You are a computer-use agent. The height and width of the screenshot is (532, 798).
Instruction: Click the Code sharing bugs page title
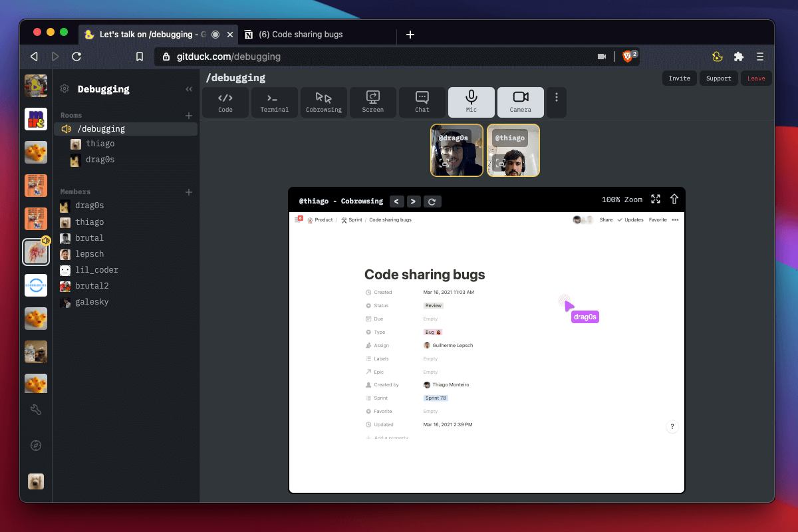425,275
